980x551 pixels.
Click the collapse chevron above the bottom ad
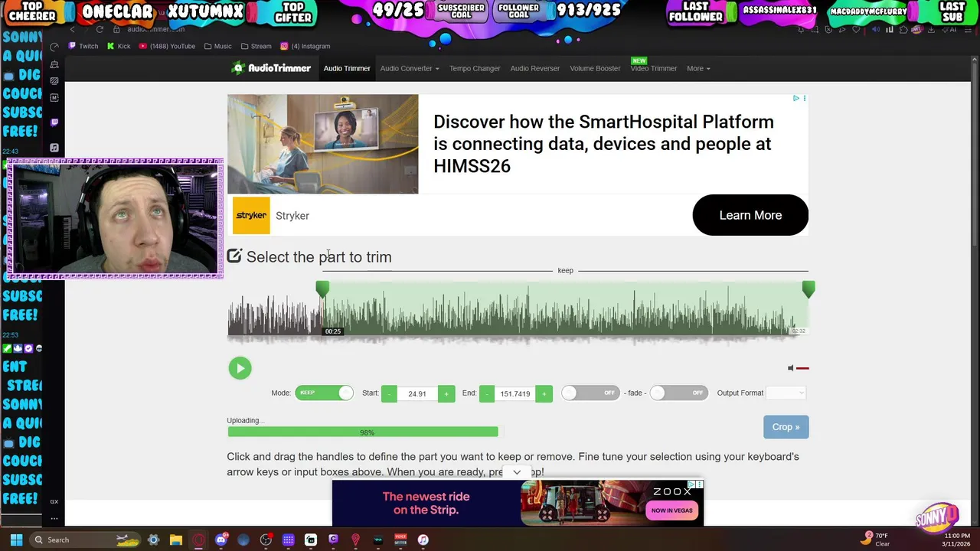point(517,472)
